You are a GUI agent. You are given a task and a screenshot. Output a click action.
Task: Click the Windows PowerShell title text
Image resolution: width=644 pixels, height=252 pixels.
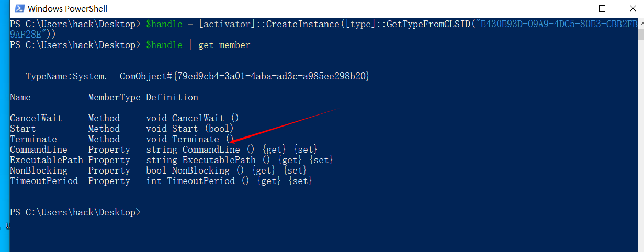coord(67,8)
